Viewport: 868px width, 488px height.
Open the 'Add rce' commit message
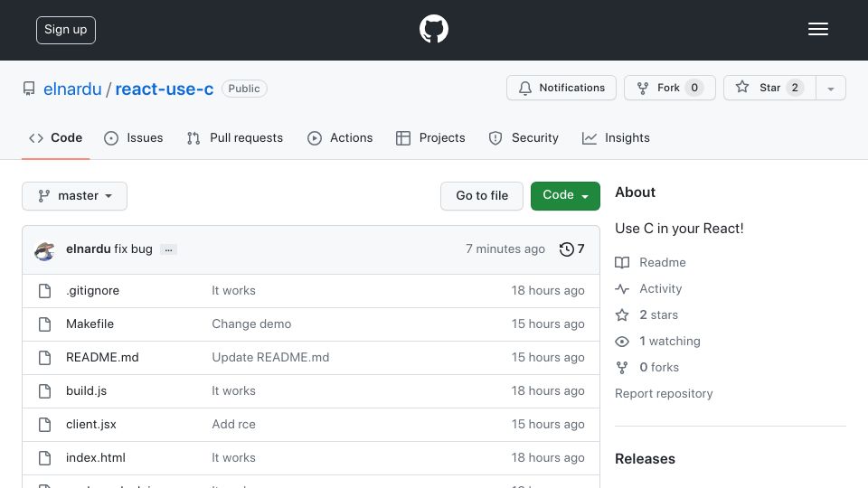233,425
